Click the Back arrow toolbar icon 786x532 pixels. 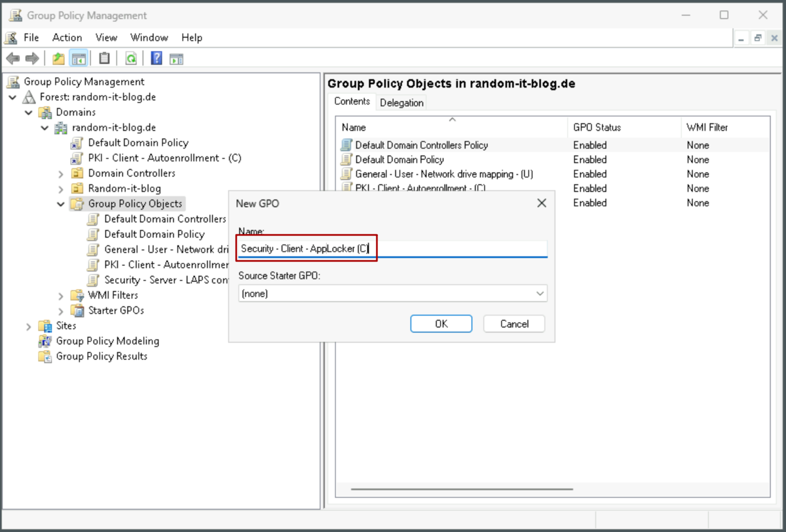[x=13, y=58]
